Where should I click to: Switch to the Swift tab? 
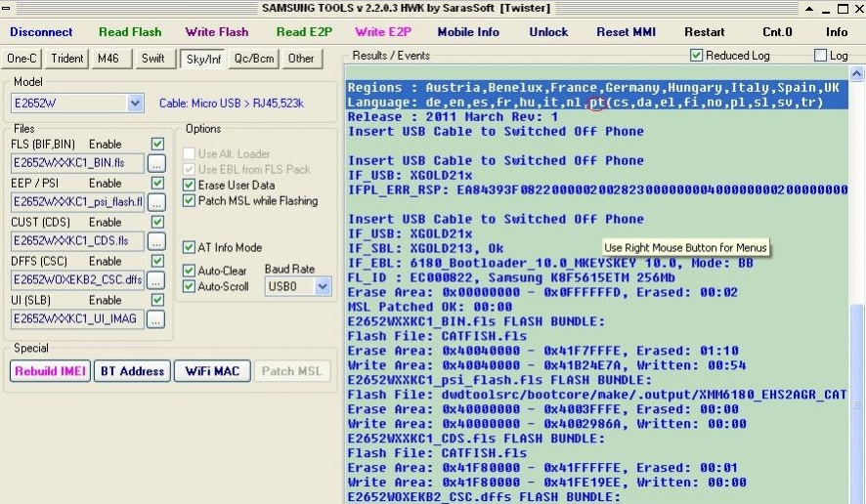pos(153,59)
